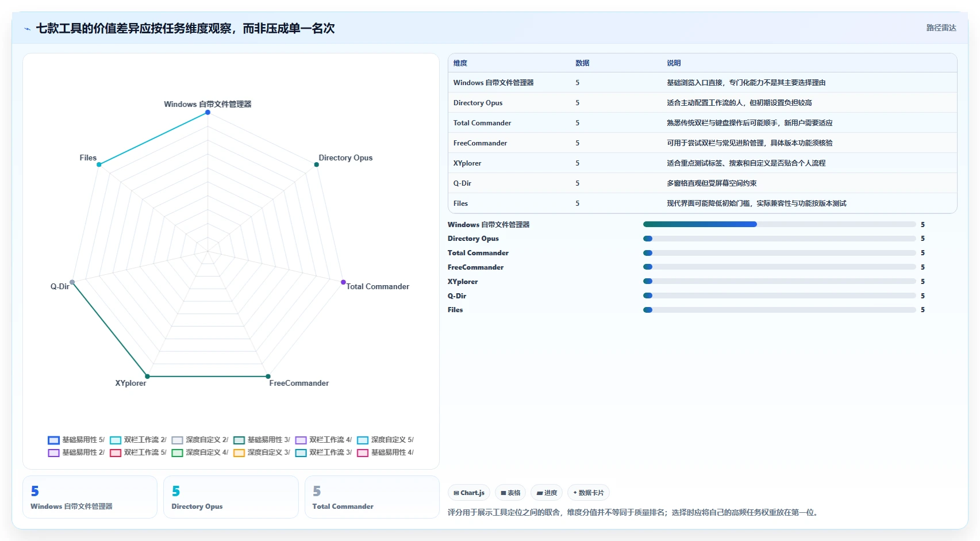Click the description starting 适合重点测试标签
Image resolution: width=980 pixels, height=541 pixels.
pos(746,163)
